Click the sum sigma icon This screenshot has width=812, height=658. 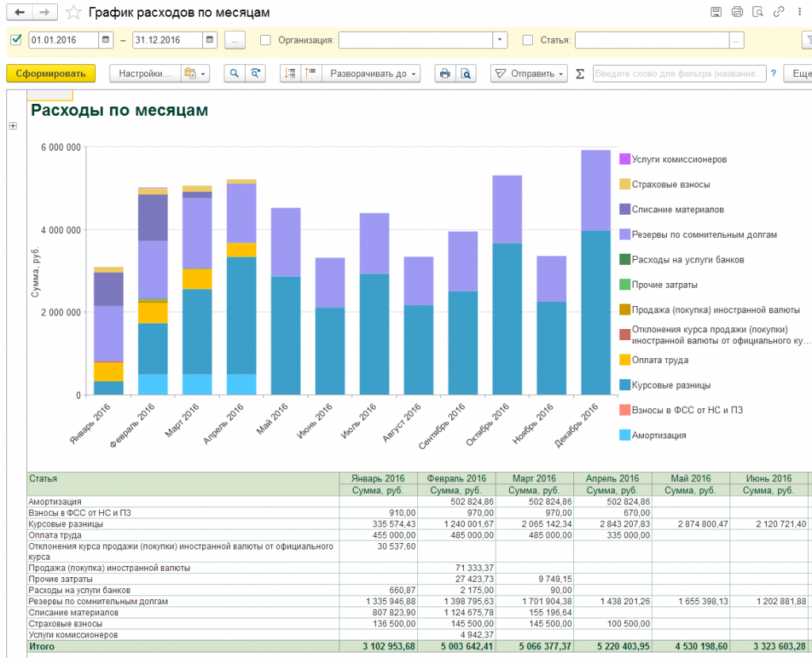pos(580,73)
